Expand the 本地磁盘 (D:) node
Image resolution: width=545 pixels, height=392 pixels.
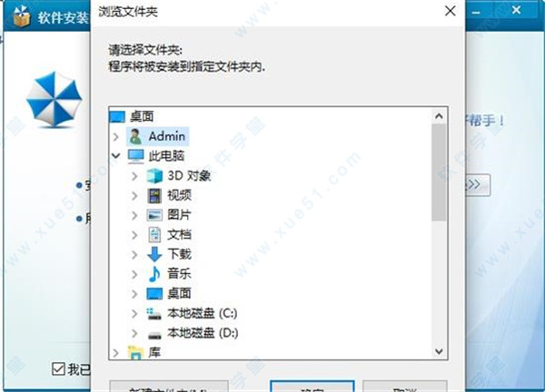click(x=134, y=334)
